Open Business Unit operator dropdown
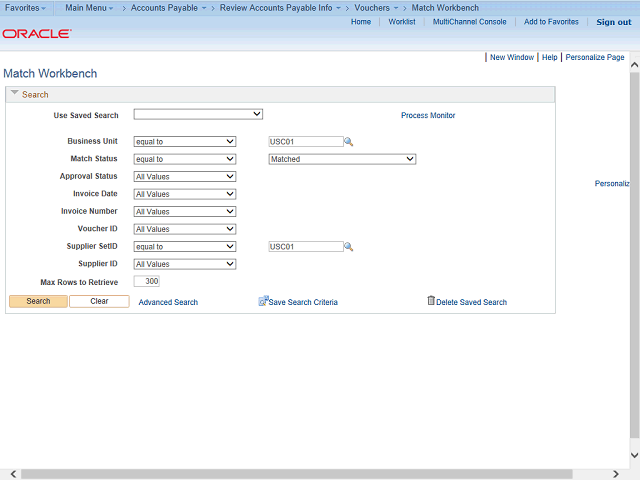The height and width of the screenshot is (480, 640). [185, 142]
